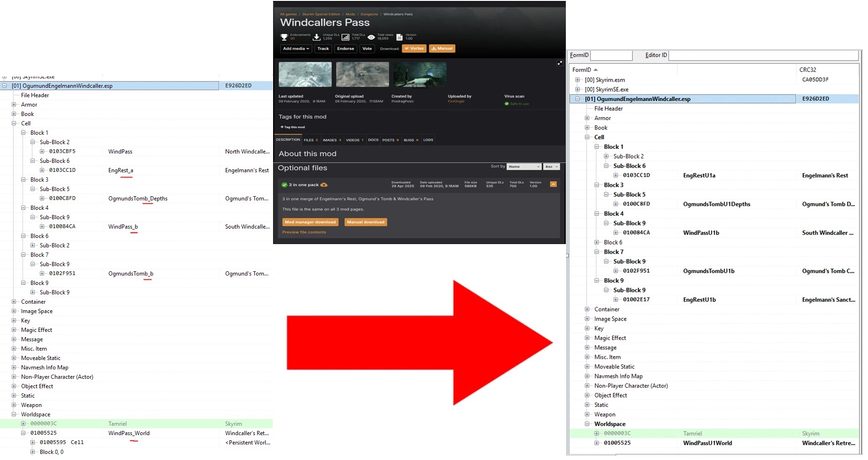The image size is (868, 460).
Task: Expand 01005525 WindPassU1World record
Action: click(597, 443)
